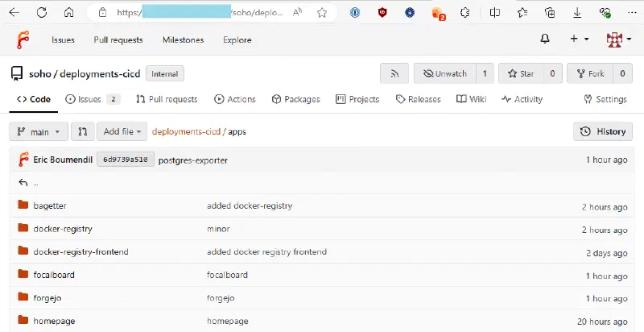This screenshot has width=644, height=332.
Task: Open the RSS feed button
Action: tap(394, 73)
